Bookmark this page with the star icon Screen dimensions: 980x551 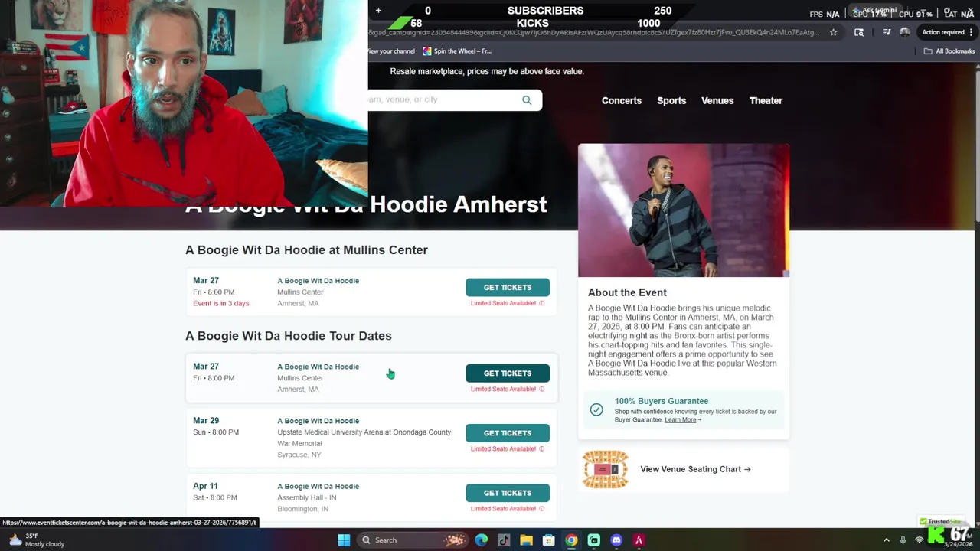click(x=834, y=32)
